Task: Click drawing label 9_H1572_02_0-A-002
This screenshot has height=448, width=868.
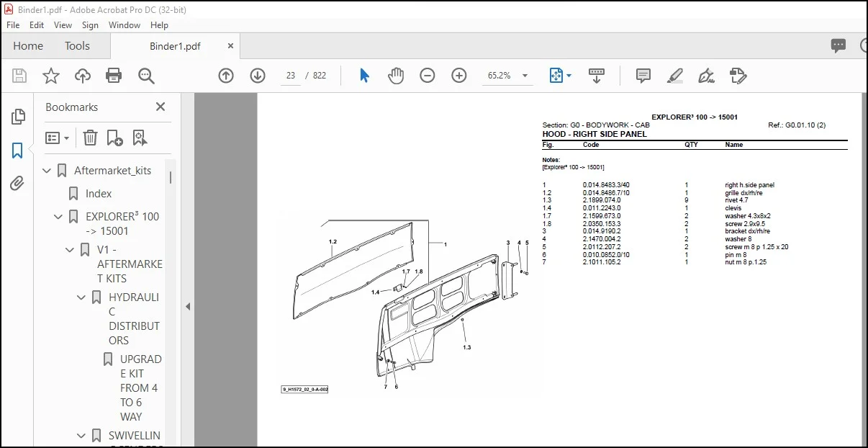Action: [305, 390]
